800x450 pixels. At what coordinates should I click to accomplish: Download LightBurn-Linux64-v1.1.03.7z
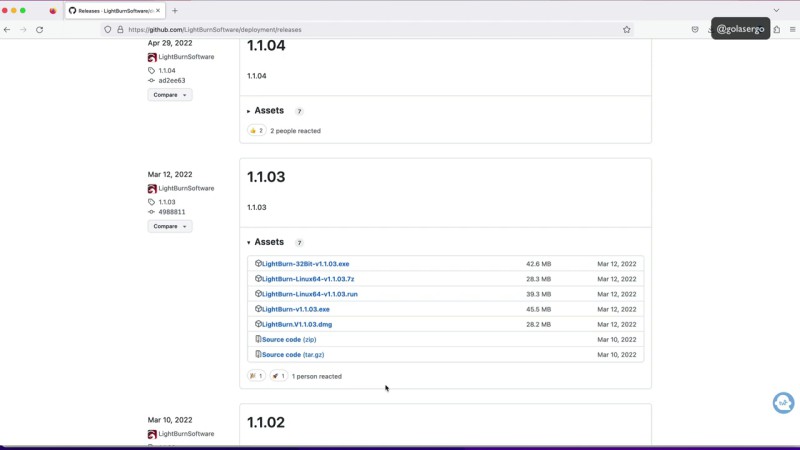(x=308, y=279)
